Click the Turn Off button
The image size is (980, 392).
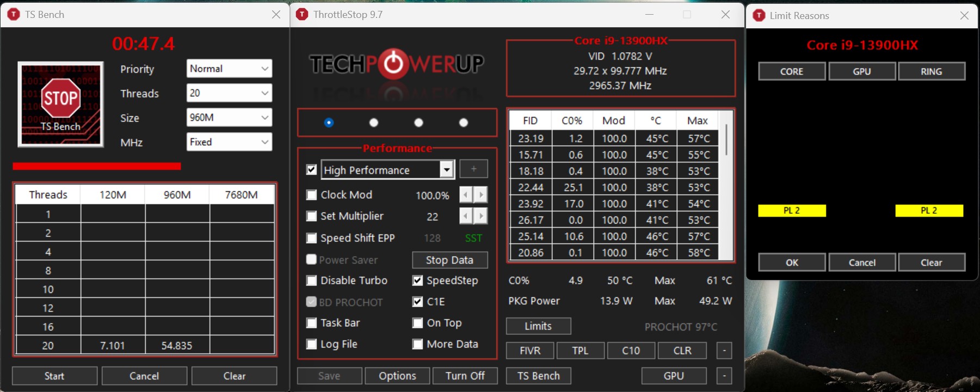click(465, 376)
